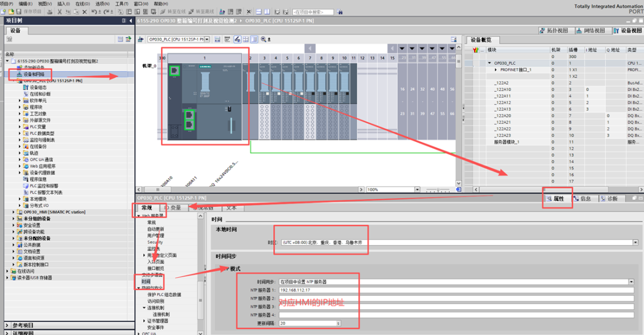Click the 属性 (Properties) inspector tab

(x=558, y=198)
